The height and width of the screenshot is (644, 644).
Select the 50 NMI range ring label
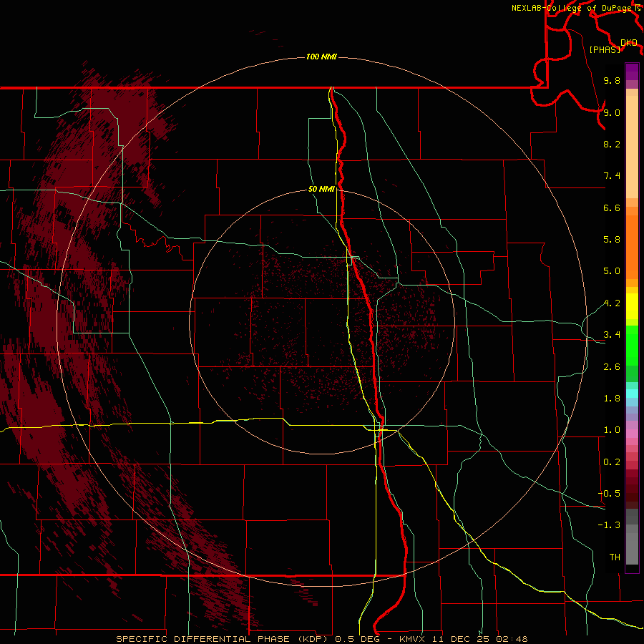[321, 189]
